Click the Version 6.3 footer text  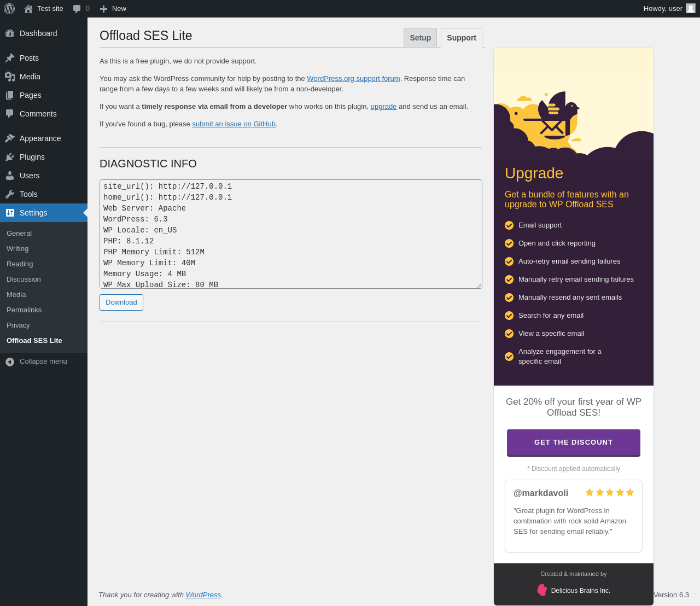[x=671, y=595]
